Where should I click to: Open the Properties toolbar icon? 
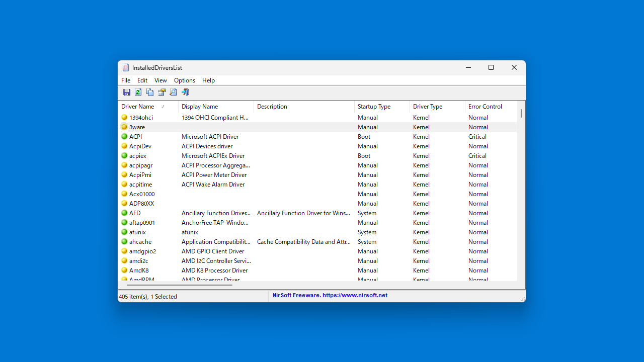(162, 92)
